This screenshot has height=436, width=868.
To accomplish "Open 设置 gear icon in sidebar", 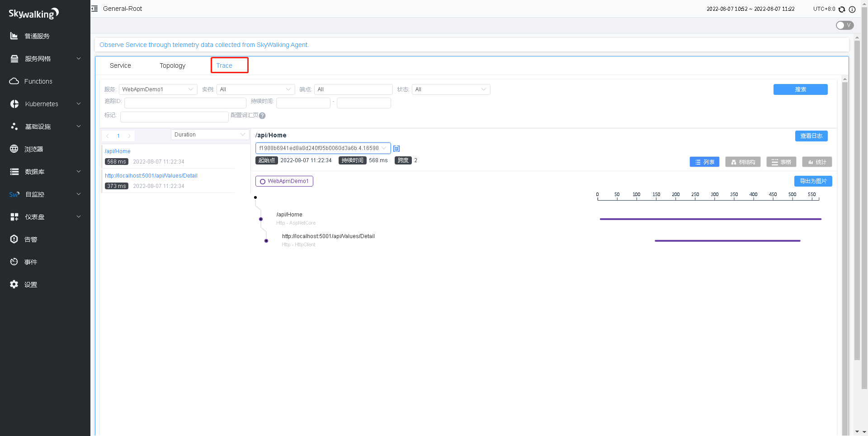I will (14, 284).
